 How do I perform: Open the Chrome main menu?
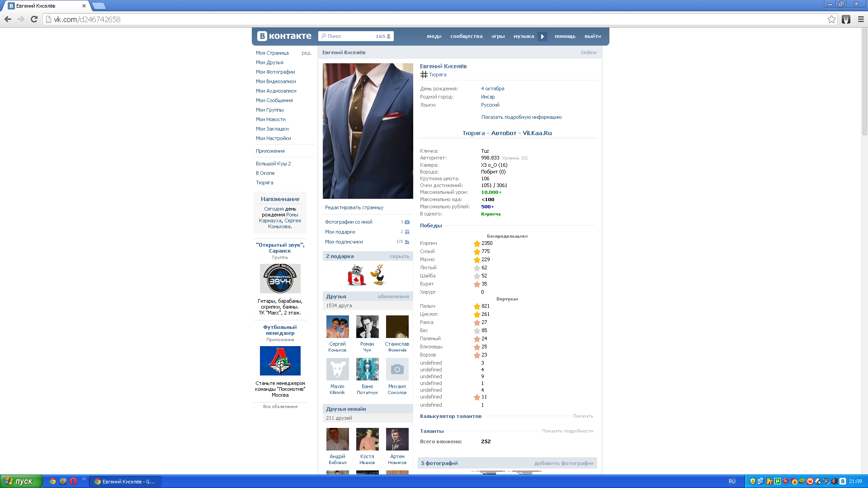point(861,19)
